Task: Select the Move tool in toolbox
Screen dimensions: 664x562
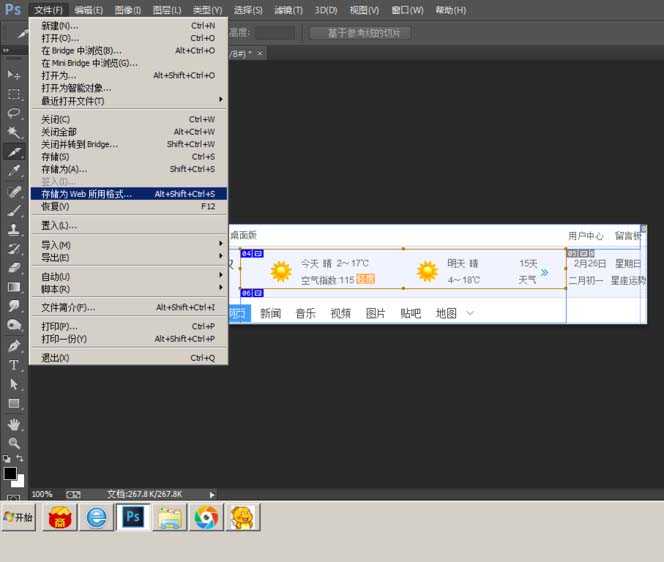Action: (x=14, y=75)
